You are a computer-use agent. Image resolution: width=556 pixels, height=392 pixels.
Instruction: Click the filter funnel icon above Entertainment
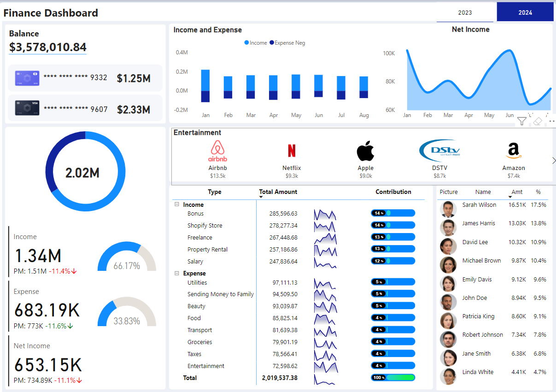[521, 121]
